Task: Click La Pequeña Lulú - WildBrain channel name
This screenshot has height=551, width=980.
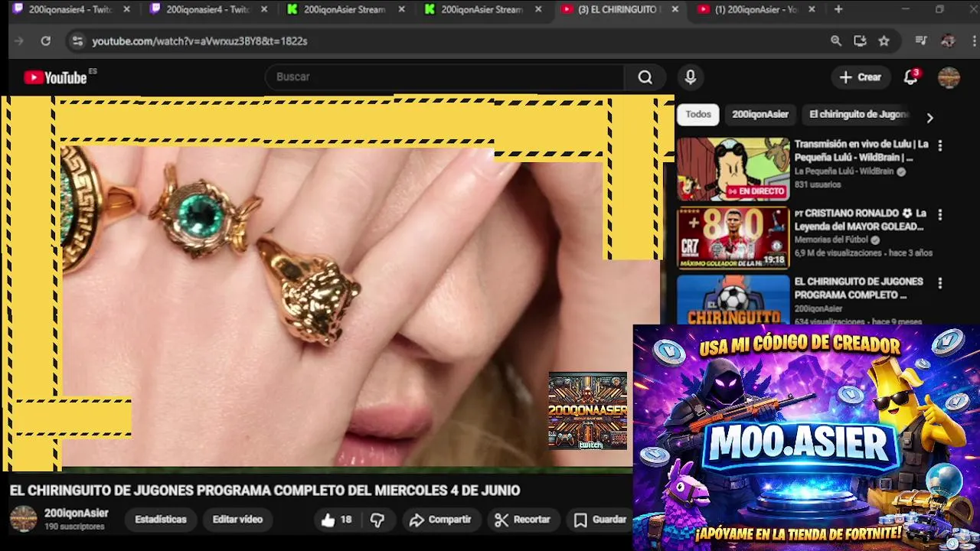Action: 844,171
